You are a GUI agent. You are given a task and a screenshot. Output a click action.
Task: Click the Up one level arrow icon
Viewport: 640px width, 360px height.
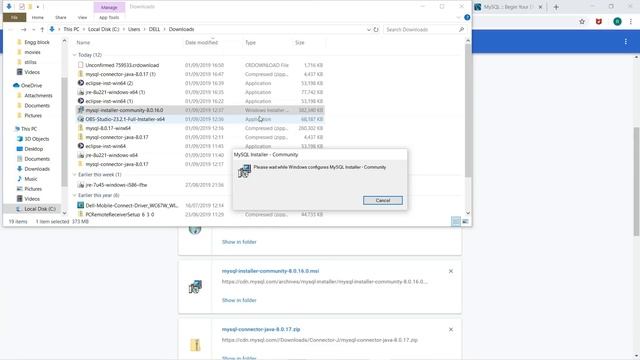[42, 29]
